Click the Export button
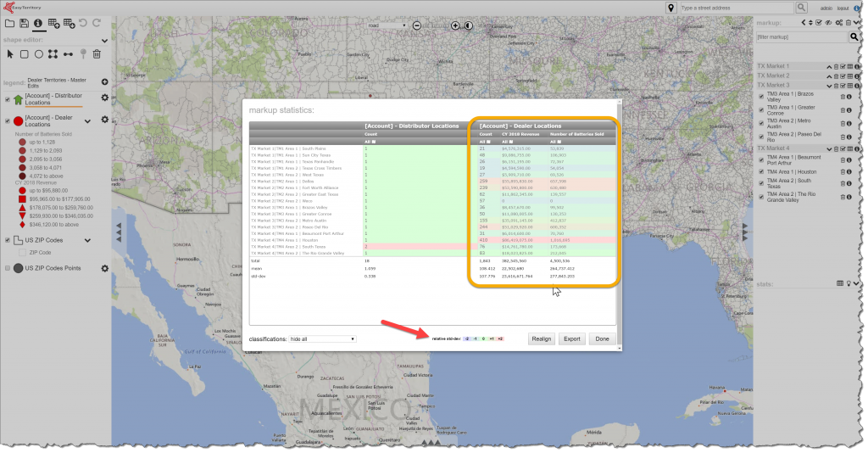 [x=572, y=339]
